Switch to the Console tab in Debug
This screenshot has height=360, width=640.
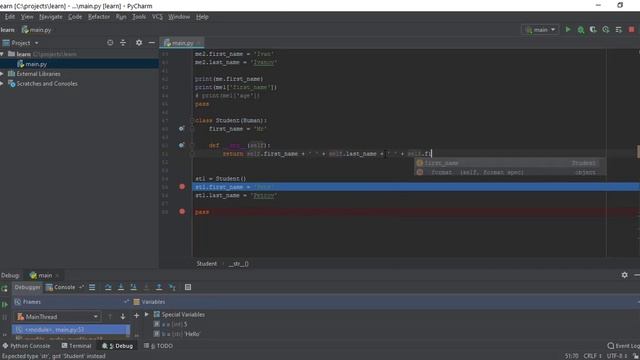point(60,287)
